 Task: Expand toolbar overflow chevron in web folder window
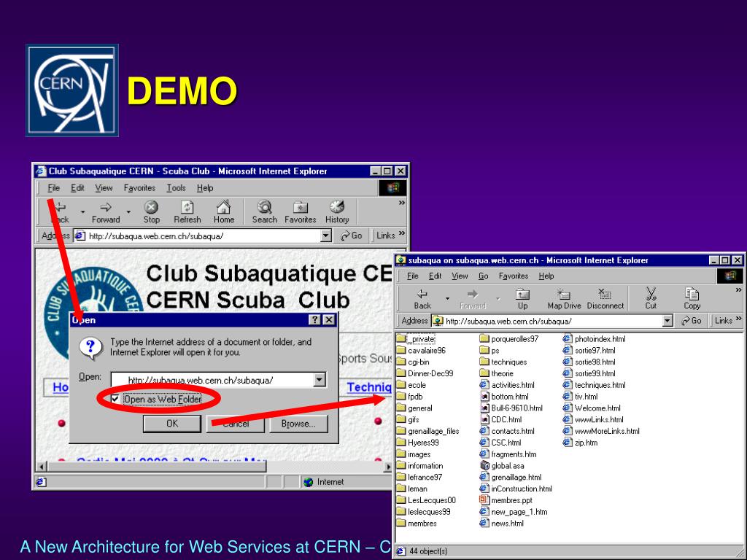(738, 290)
